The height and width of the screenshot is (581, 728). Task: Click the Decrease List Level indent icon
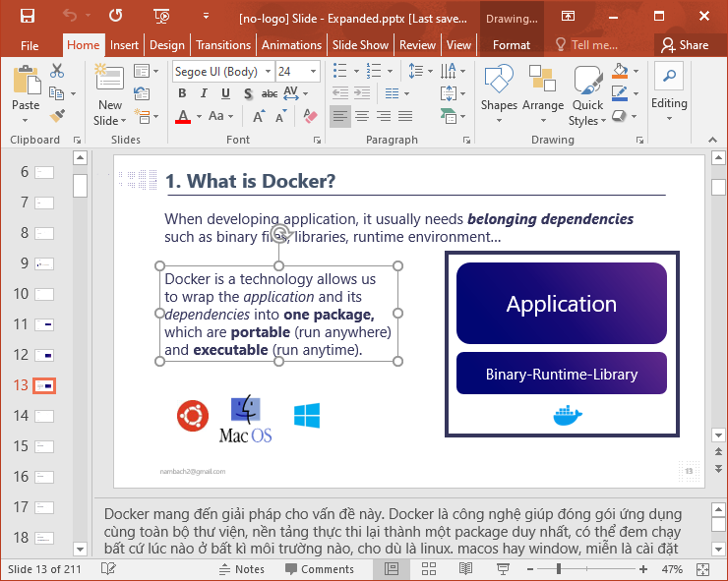coord(340,93)
